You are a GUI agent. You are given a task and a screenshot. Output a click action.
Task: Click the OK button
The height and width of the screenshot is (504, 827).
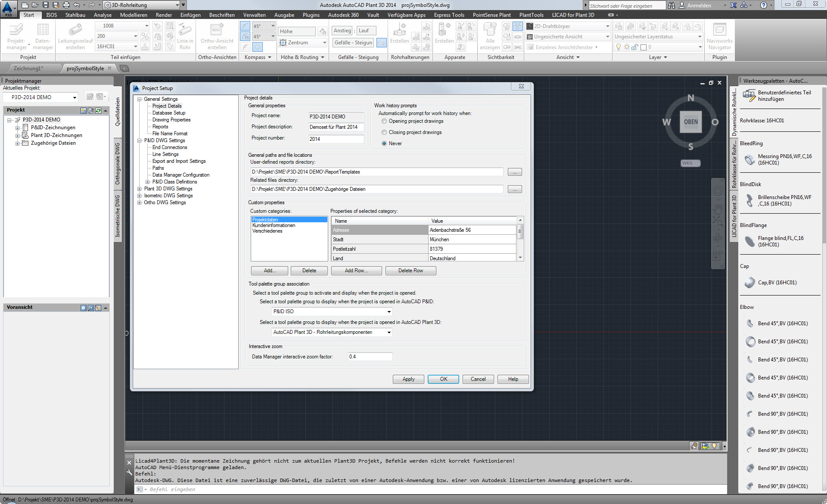tap(443, 380)
